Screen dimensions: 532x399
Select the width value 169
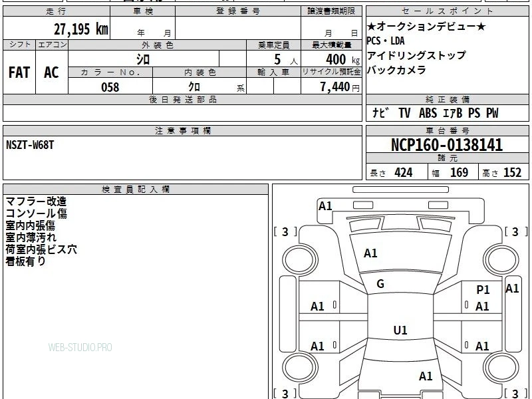[x=459, y=172]
